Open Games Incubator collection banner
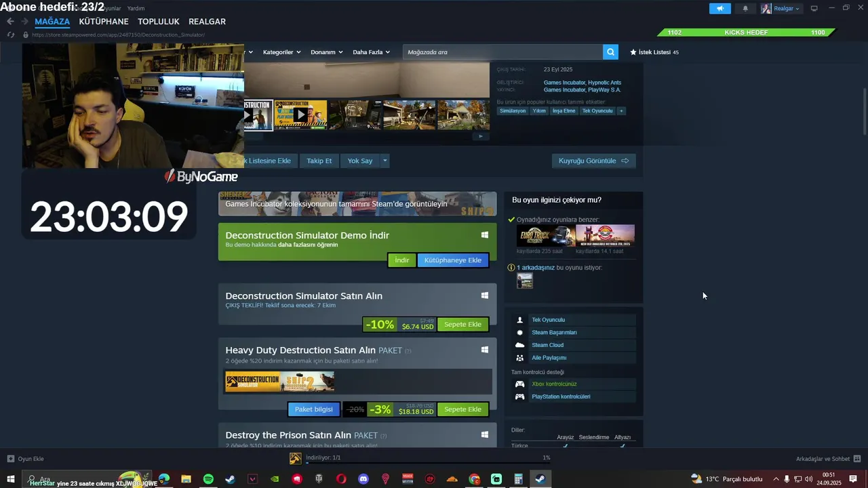868x488 pixels. (x=357, y=204)
